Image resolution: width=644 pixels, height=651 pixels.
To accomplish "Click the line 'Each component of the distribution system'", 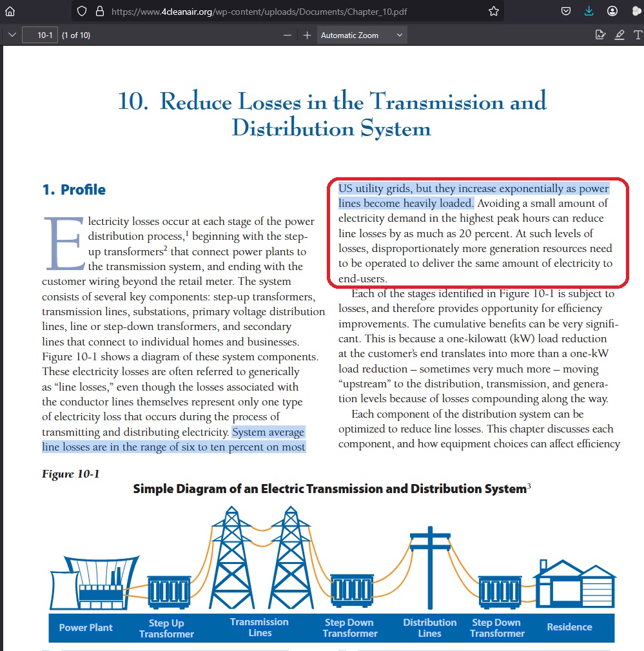I will coord(467,414).
